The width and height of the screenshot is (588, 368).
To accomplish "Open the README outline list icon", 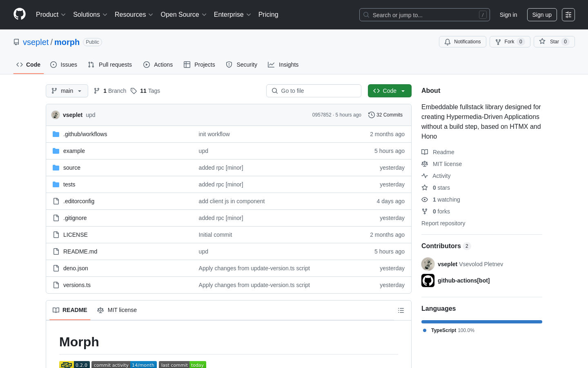I will 401,310.
